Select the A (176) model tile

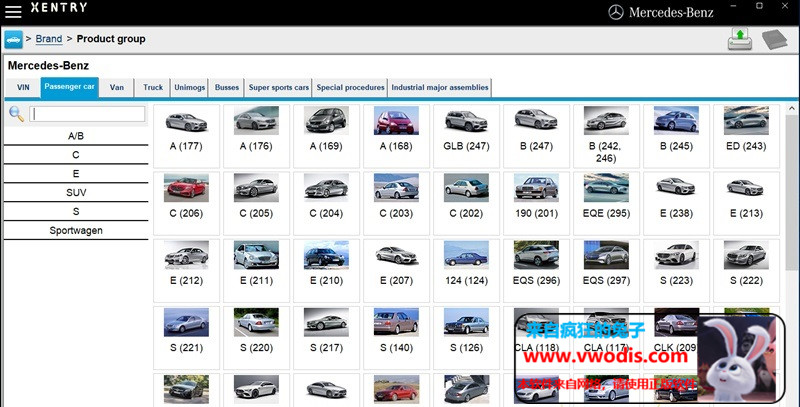[x=256, y=136]
